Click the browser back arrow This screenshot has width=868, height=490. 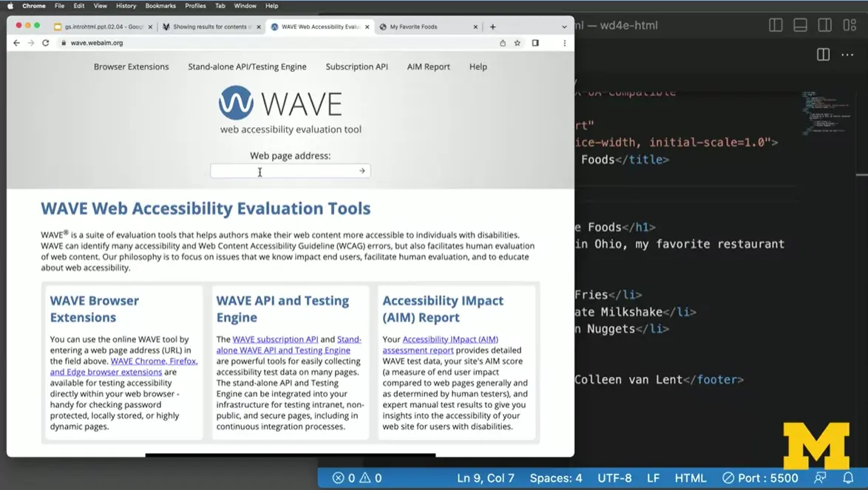16,43
